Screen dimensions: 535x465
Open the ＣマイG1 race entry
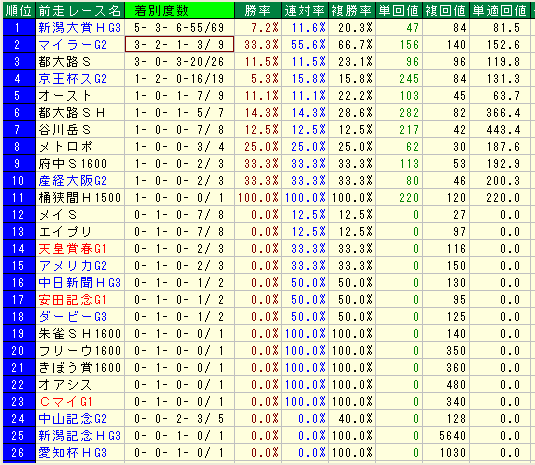click(x=66, y=402)
